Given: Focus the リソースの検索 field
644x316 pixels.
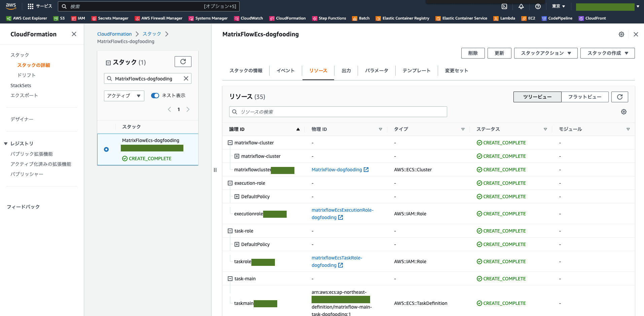Looking at the screenshot, I should [338, 112].
